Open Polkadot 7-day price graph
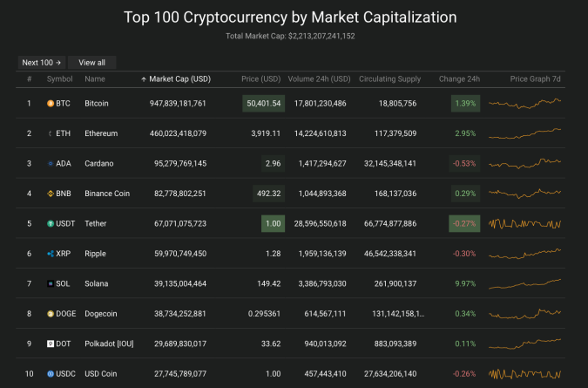The width and height of the screenshot is (588, 388). pyautogui.click(x=524, y=344)
